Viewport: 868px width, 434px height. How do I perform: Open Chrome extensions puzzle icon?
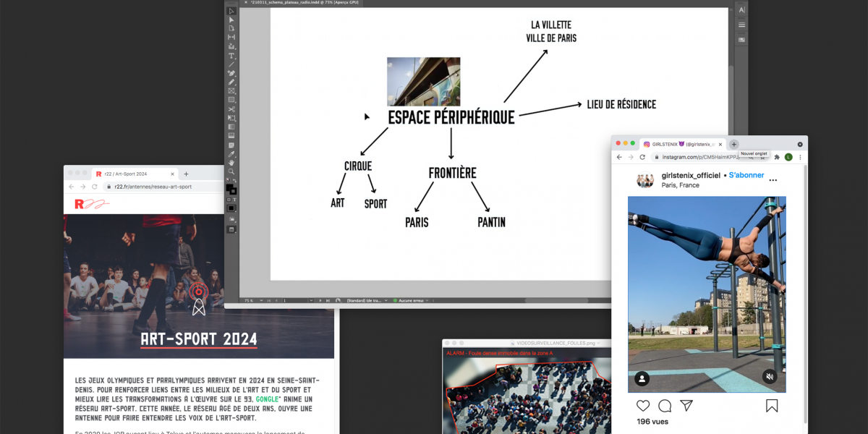[x=777, y=157]
